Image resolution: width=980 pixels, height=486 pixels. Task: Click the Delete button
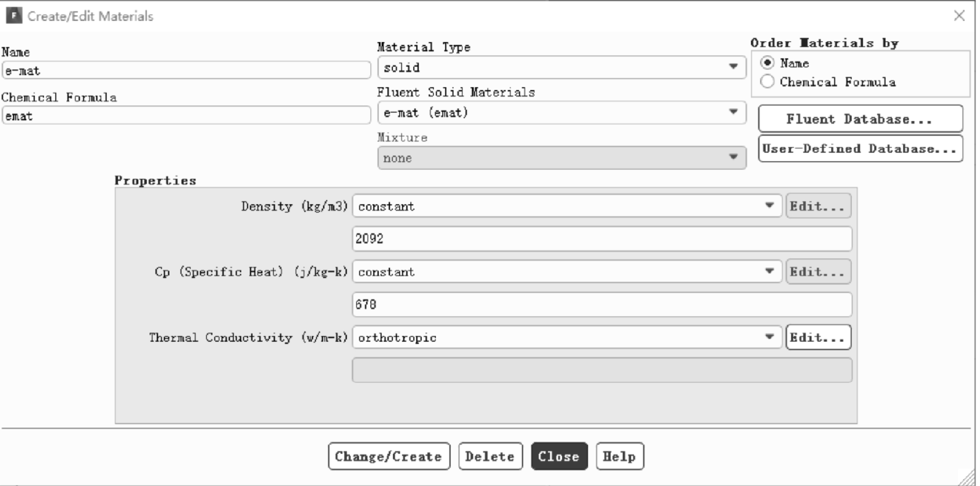pos(490,456)
